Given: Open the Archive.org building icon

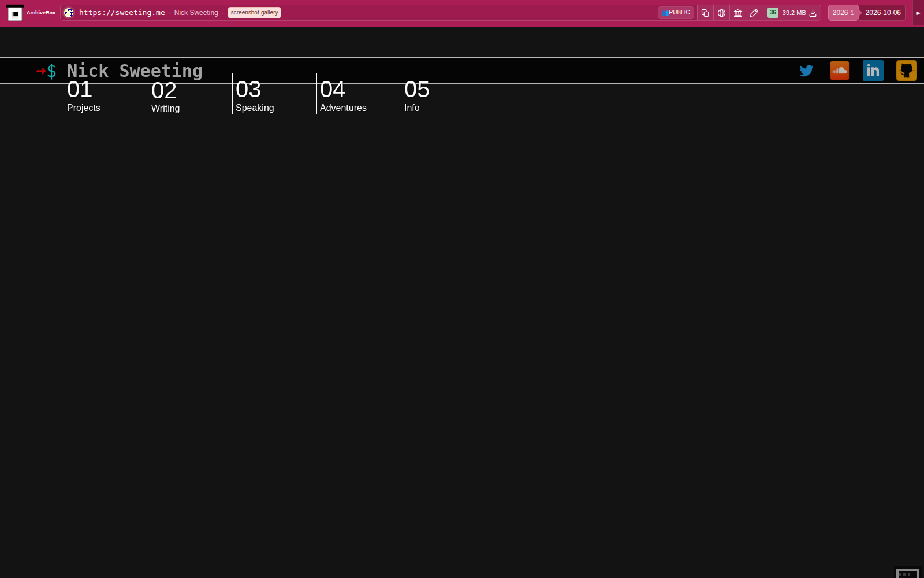Looking at the screenshot, I should point(737,13).
